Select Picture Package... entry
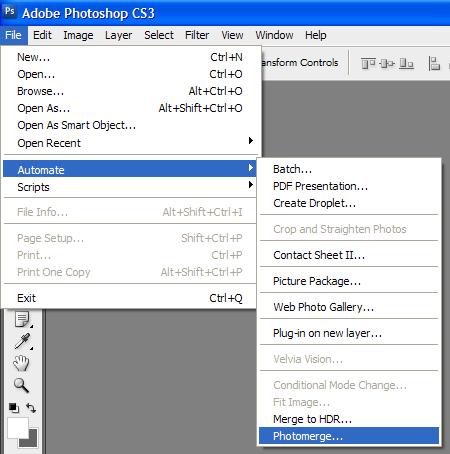This screenshot has height=454, width=450. [x=349, y=281]
